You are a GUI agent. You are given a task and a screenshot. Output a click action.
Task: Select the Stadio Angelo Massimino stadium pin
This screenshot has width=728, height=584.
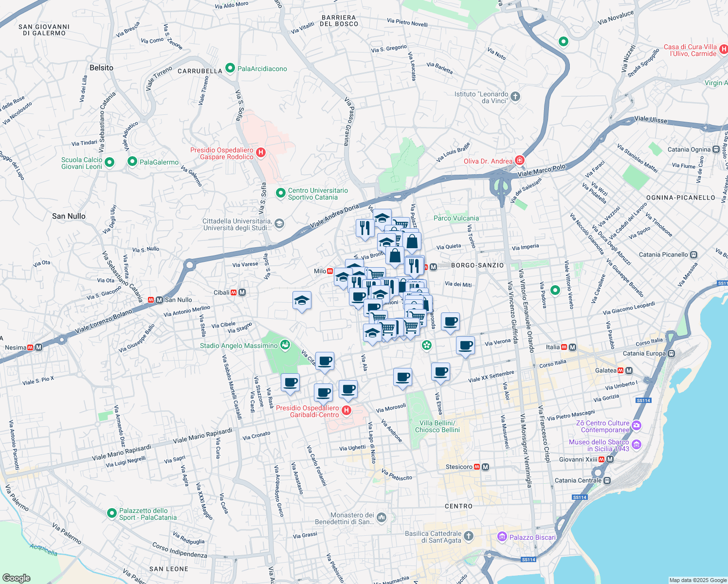[285, 345]
